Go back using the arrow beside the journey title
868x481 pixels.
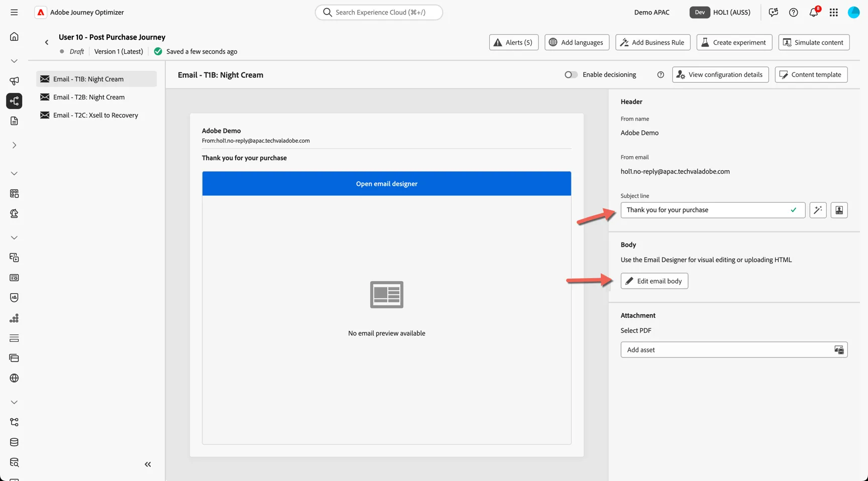47,43
